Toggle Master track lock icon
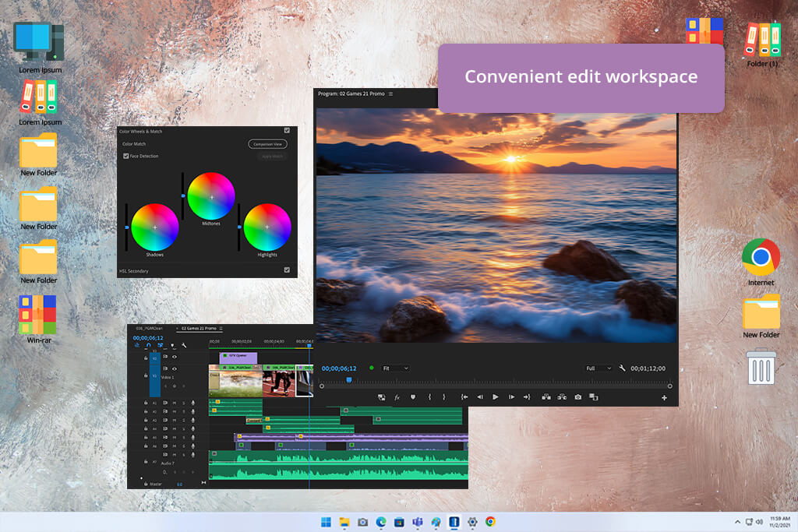Image resolution: width=798 pixels, height=532 pixels. (x=146, y=484)
